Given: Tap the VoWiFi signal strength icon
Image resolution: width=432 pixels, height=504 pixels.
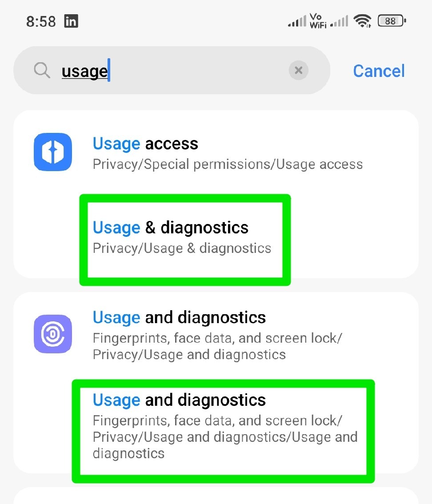Looking at the screenshot, I should [x=319, y=20].
